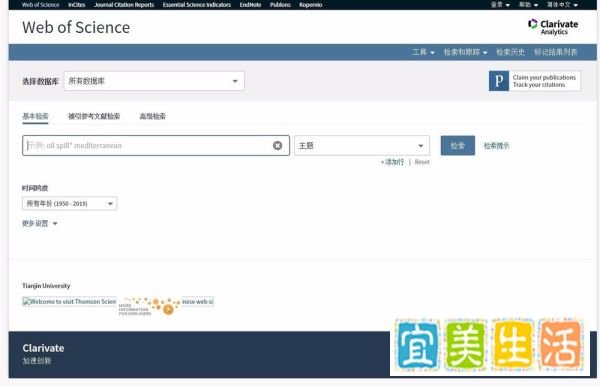Open the 工具 menu in the blue bar
The image size is (600, 386).
423,52
